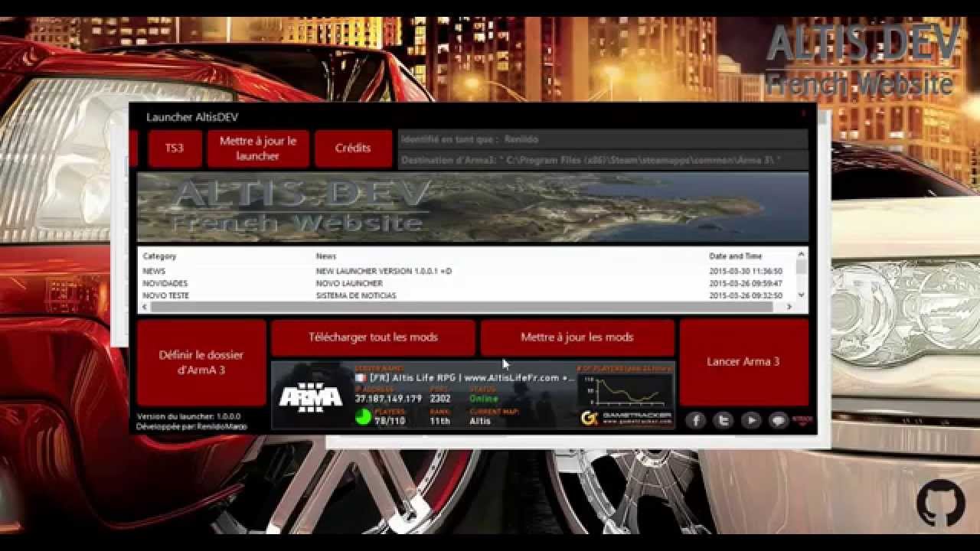Click news list scroll up arrow
The height and width of the screenshot is (551, 980).
(802, 254)
